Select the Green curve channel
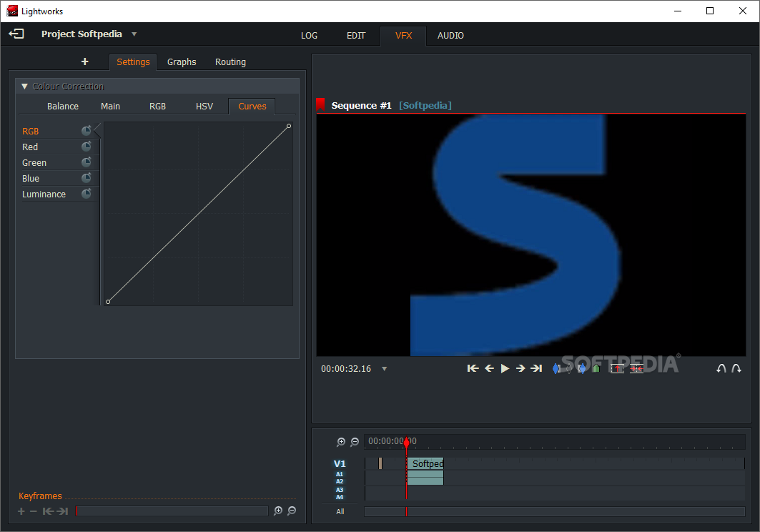 click(34, 163)
